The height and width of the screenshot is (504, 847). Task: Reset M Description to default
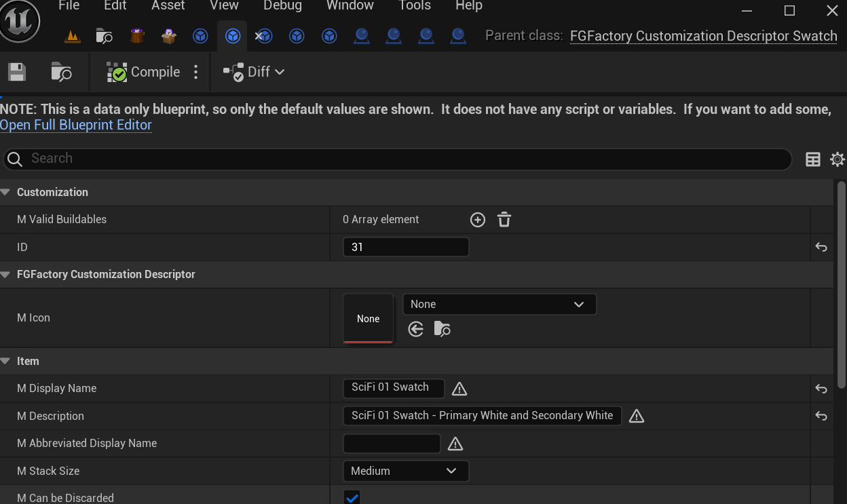(x=821, y=416)
